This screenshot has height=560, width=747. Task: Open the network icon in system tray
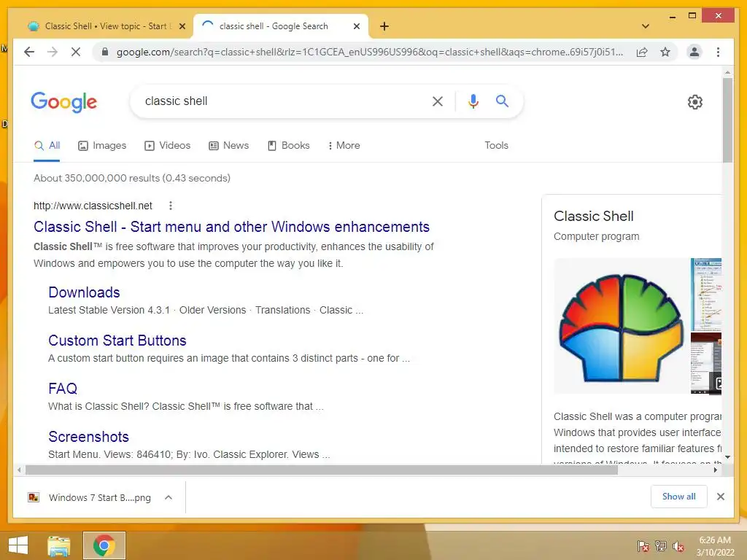661,546
